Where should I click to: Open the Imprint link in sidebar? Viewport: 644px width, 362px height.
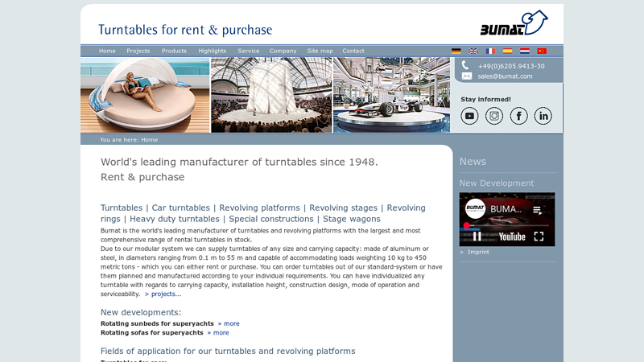click(x=478, y=252)
